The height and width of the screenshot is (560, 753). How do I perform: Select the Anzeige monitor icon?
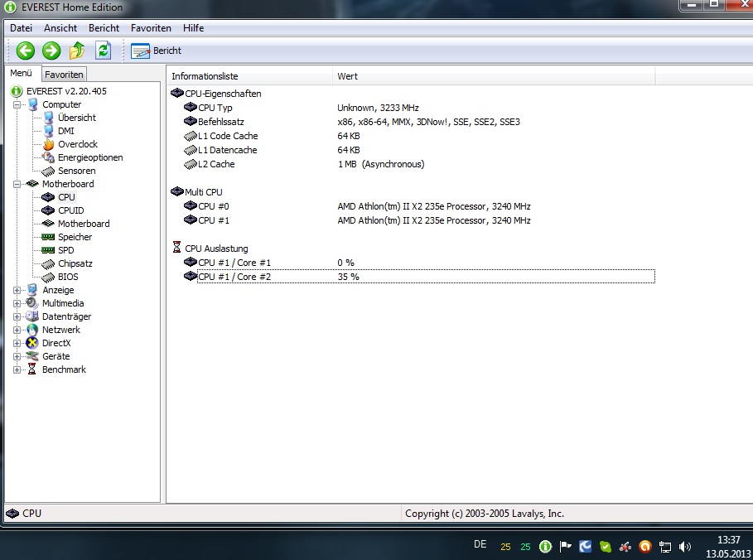[32, 290]
